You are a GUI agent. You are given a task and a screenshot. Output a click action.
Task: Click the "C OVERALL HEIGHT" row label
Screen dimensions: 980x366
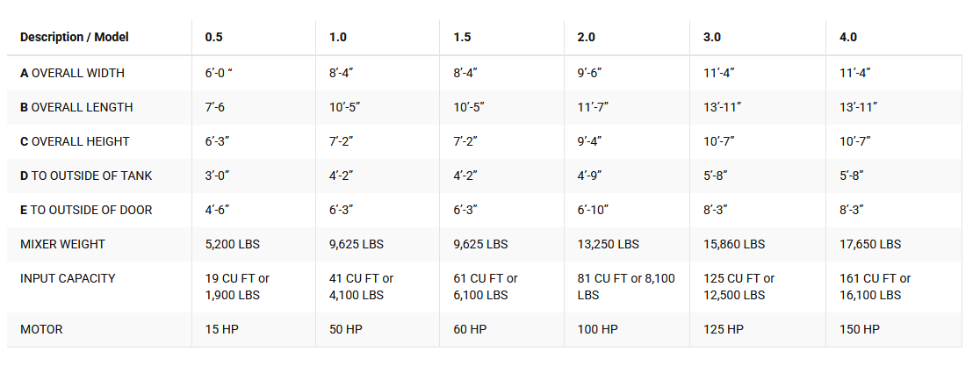(x=75, y=141)
